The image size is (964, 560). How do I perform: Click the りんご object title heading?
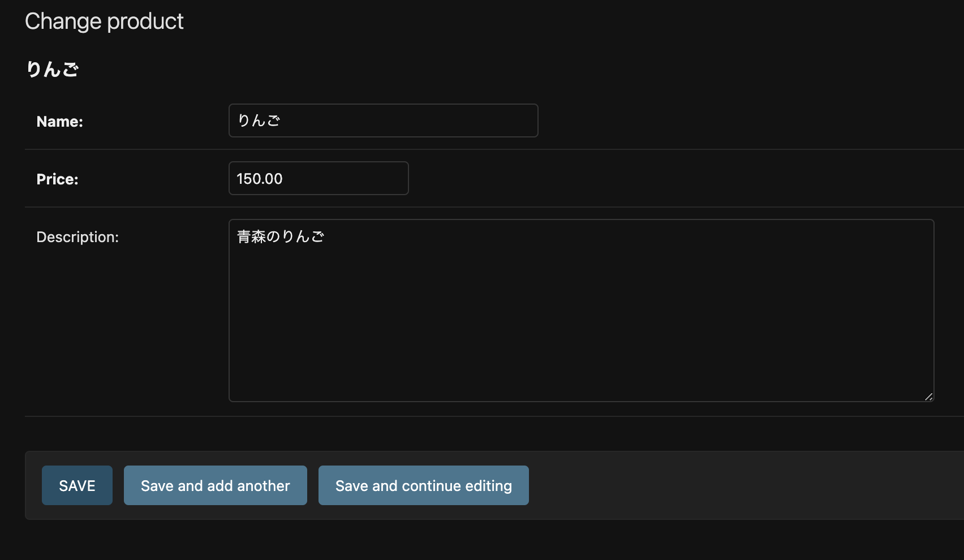point(52,70)
